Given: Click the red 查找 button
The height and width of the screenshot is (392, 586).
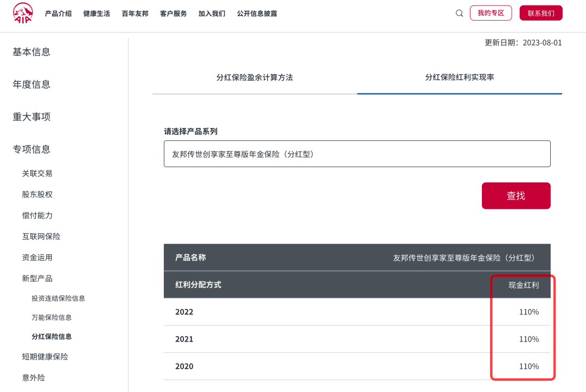Looking at the screenshot, I should pyautogui.click(x=516, y=196).
